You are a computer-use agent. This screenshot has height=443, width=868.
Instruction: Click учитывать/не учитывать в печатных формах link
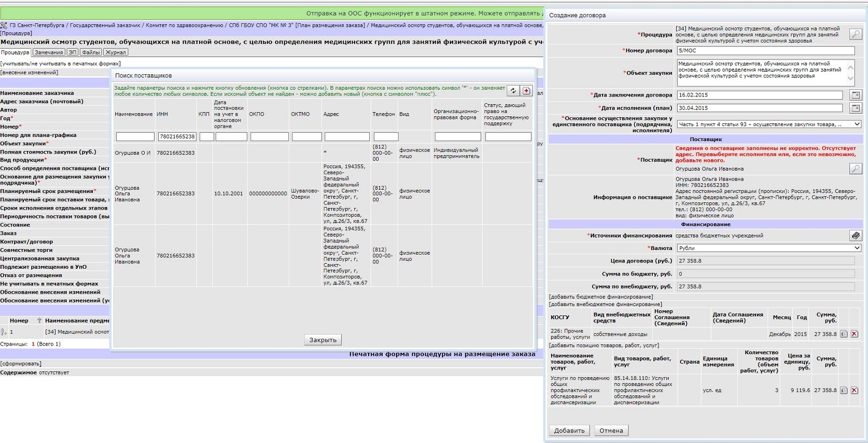60,64
